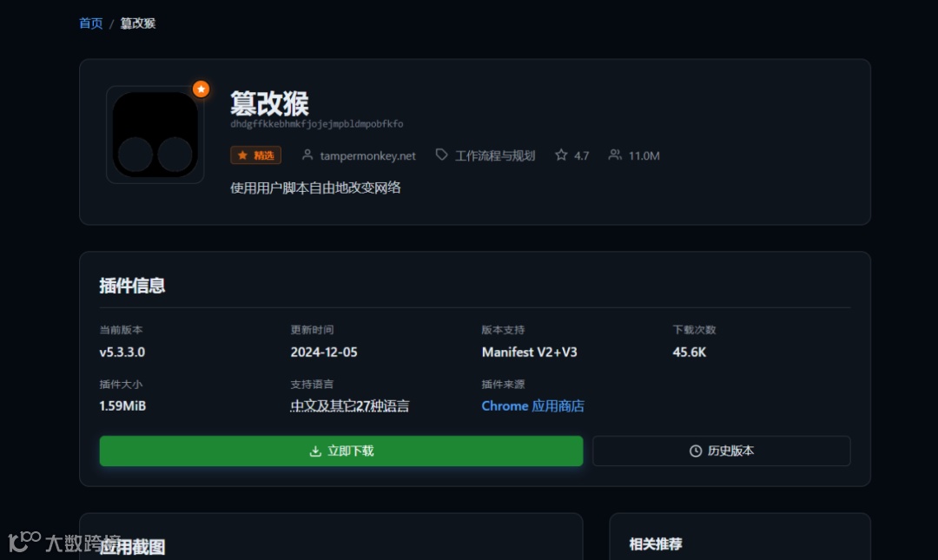Open tampermonkey.net developer link
Screen dimensions: 938x560
[367, 155]
